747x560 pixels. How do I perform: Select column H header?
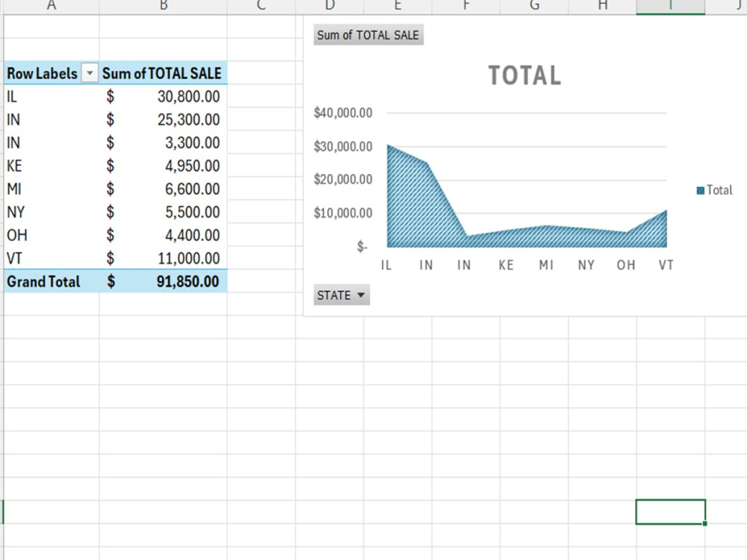[x=602, y=6]
